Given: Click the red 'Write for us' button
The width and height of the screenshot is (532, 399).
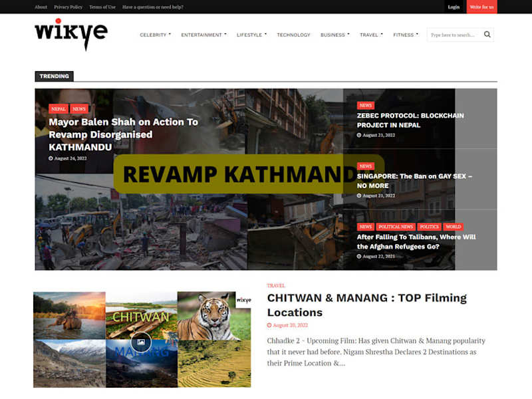Looking at the screenshot, I should (x=481, y=7).
